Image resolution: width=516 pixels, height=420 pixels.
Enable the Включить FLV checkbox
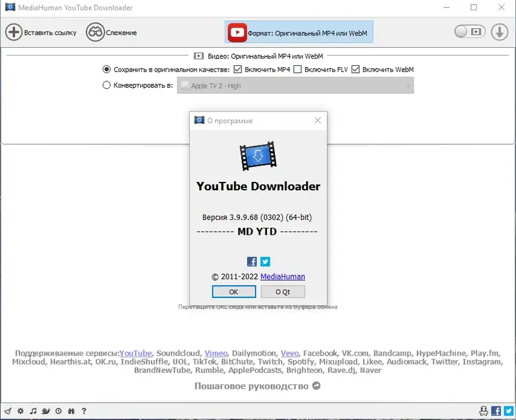[x=299, y=69]
